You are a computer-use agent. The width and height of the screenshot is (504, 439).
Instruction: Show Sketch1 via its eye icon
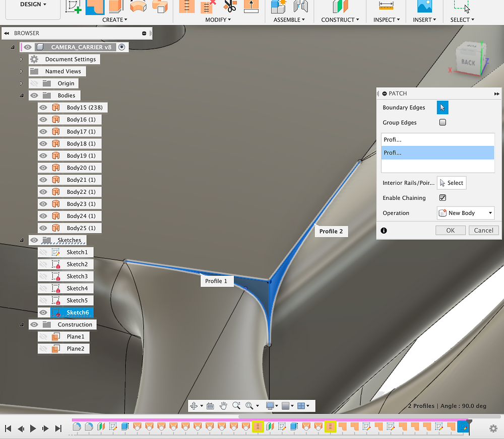pyautogui.click(x=43, y=252)
